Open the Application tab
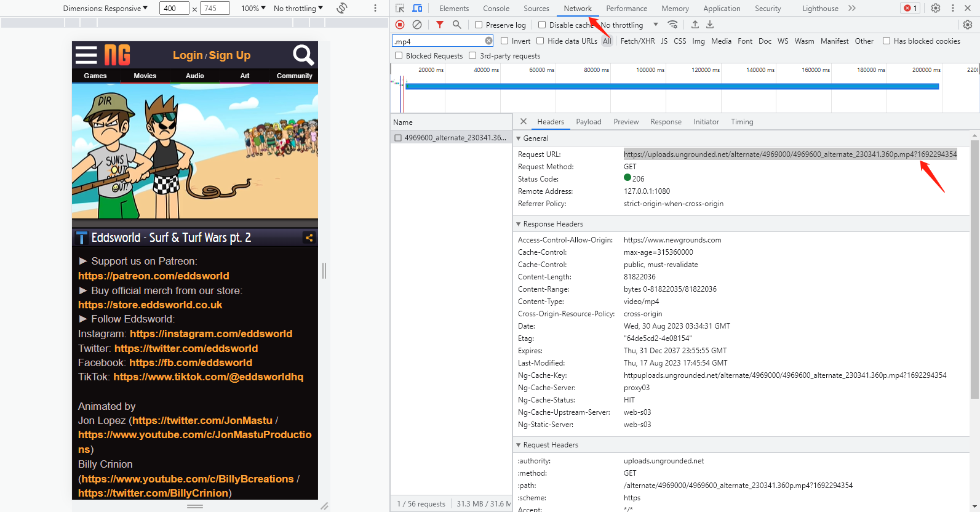This screenshot has width=980, height=512. coord(722,8)
